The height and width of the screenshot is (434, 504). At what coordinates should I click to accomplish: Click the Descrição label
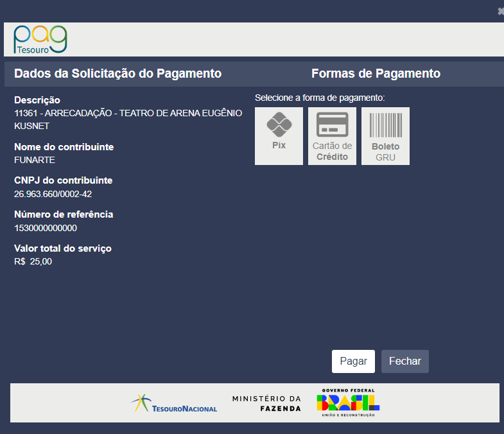37,100
